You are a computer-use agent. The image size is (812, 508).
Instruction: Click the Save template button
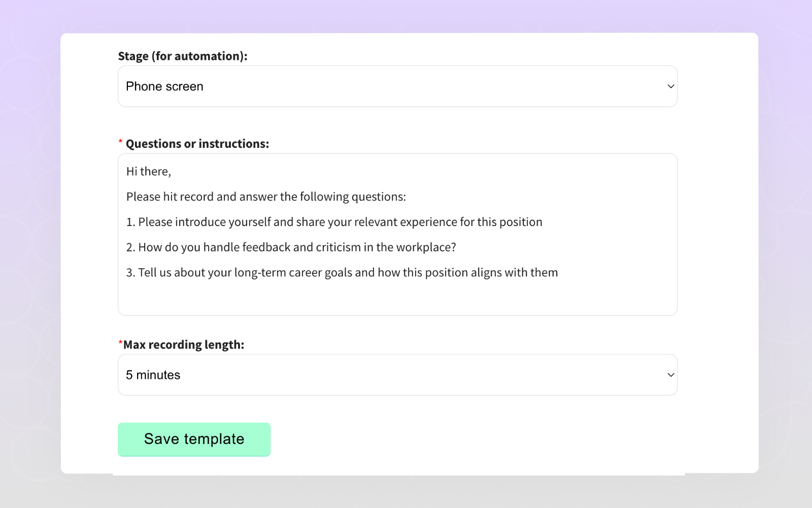[x=194, y=439]
